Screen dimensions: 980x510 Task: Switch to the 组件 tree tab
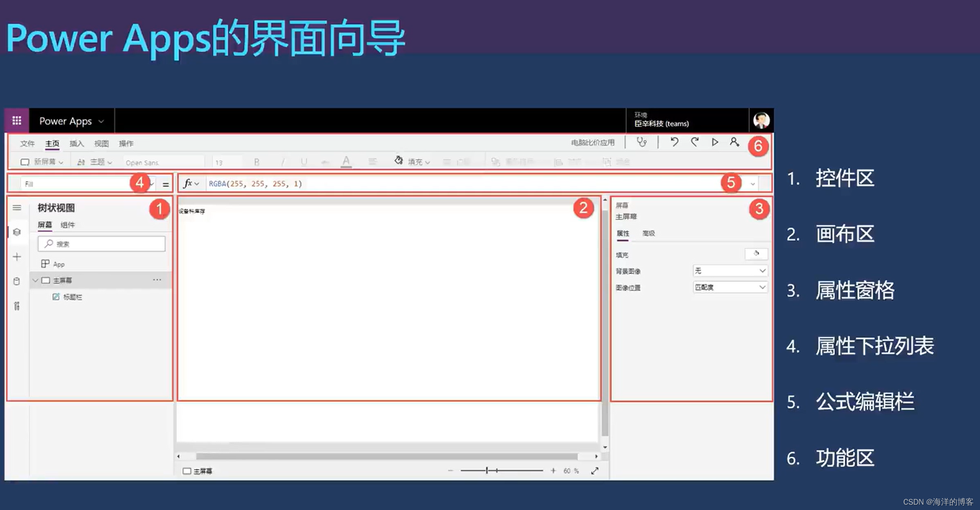[68, 225]
